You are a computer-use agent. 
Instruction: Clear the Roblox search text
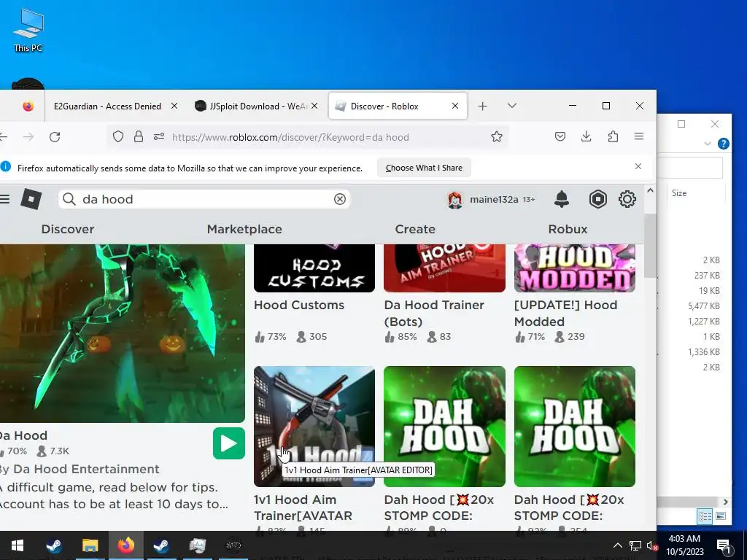[340, 199]
